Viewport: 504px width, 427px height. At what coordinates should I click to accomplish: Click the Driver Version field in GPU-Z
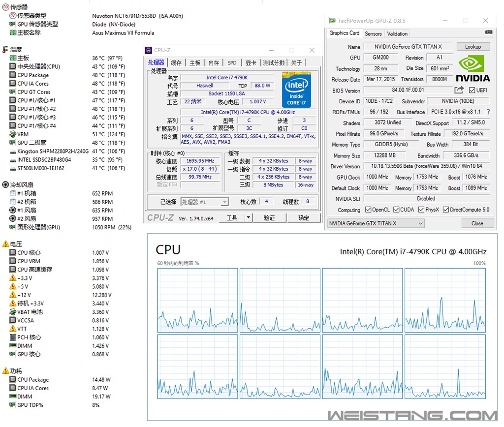[x=427, y=166]
